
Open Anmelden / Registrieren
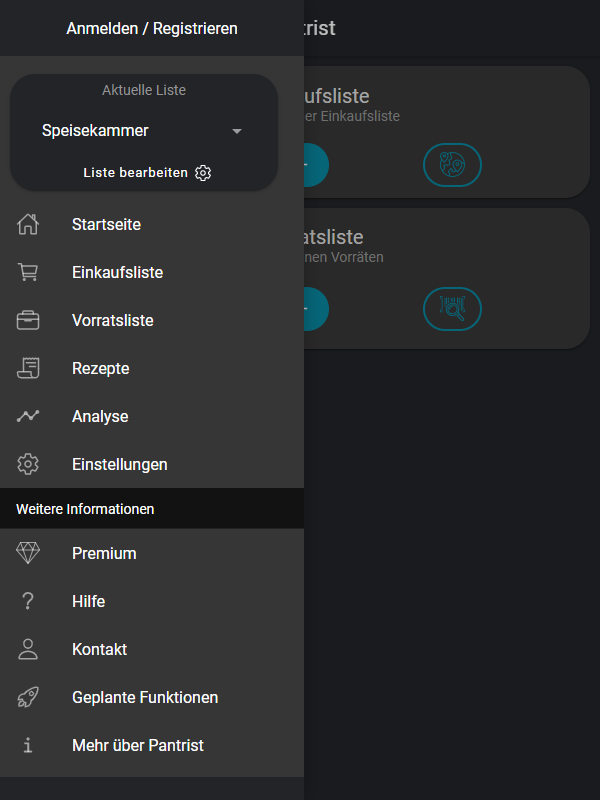(152, 29)
